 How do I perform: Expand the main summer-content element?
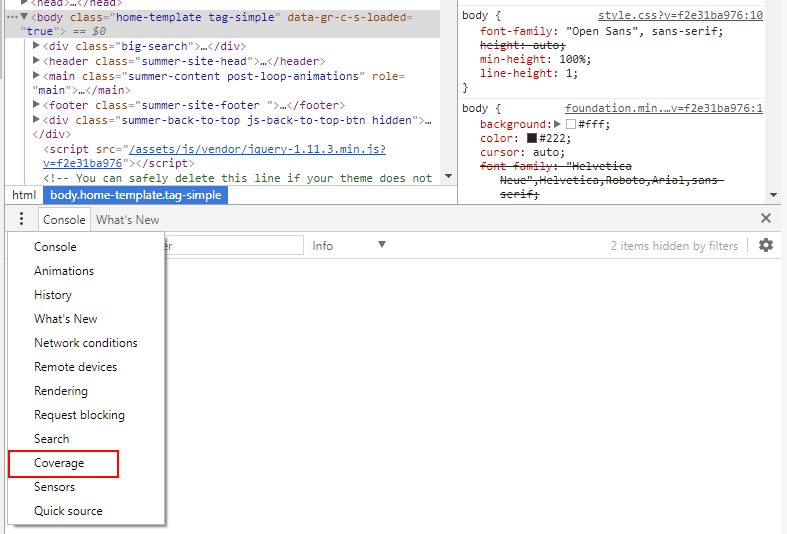coord(36,76)
